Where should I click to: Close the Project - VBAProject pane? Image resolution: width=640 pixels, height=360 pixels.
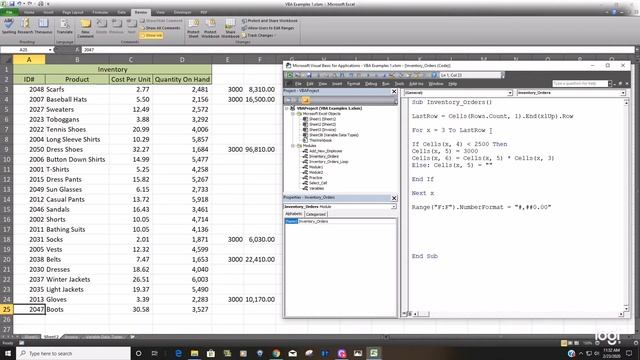(394, 91)
